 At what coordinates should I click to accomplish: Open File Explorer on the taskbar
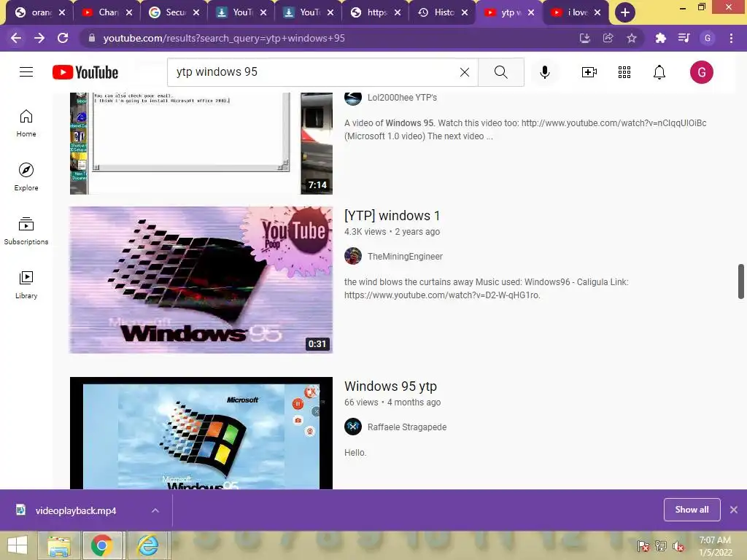click(x=58, y=545)
